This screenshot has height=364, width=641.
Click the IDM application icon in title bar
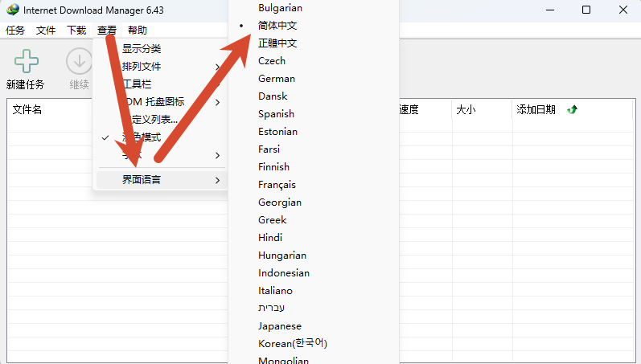pos(13,10)
